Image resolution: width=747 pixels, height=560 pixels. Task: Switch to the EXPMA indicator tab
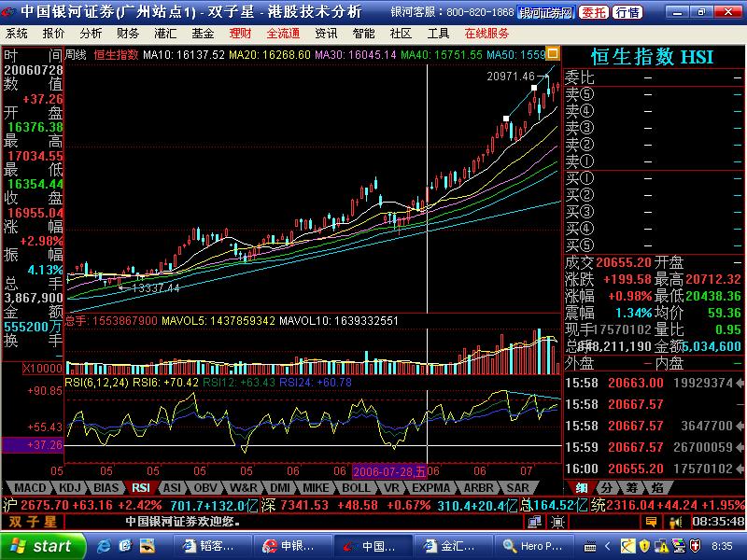(x=430, y=487)
